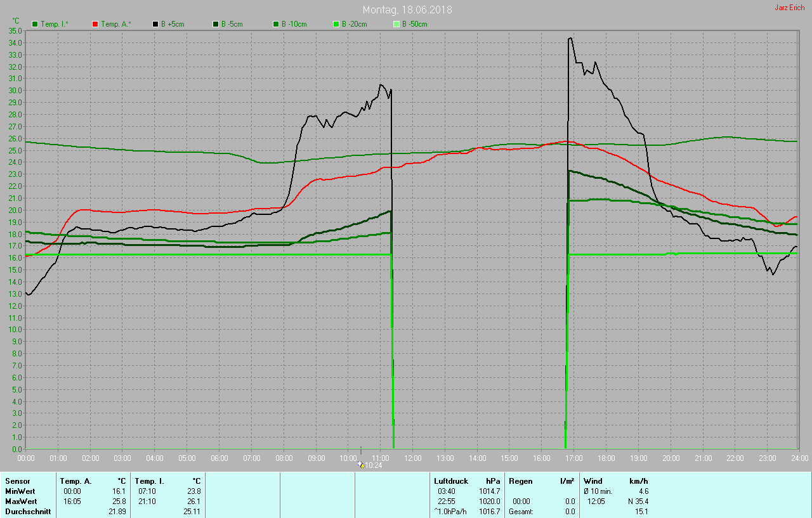The height and width of the screenshot is (518, 812).
Task: Click the 'Luftdruck' column header
Action: 451,481
